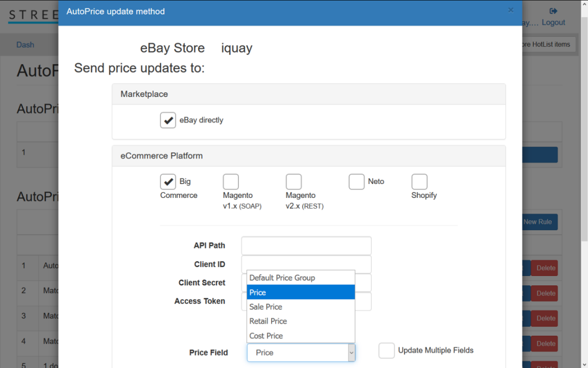Click the iquay store name
This screenshot has height=368, width=588.
point(237,48)
